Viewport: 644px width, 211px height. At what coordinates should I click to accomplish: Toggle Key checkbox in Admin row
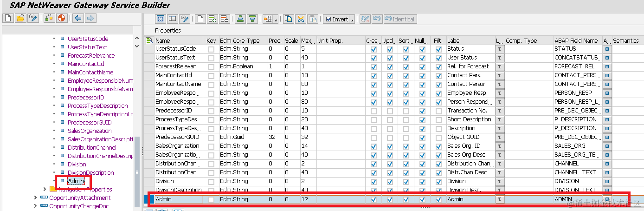pos(211,199)
